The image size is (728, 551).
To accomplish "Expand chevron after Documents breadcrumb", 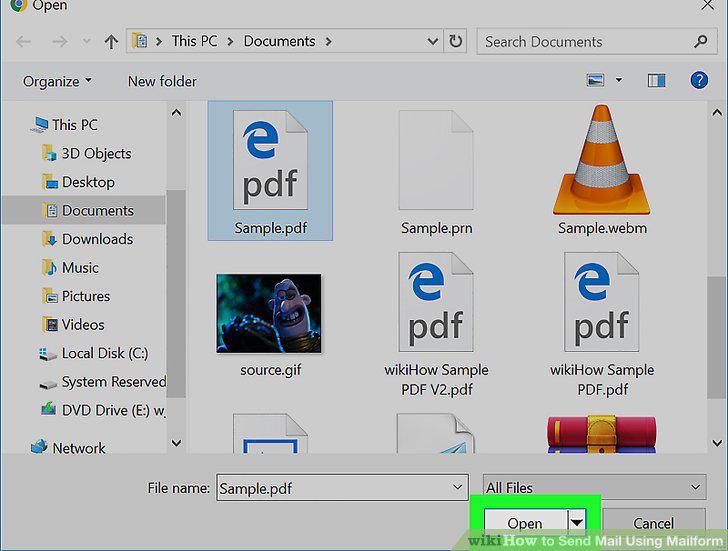I will (x=329, y=41).
